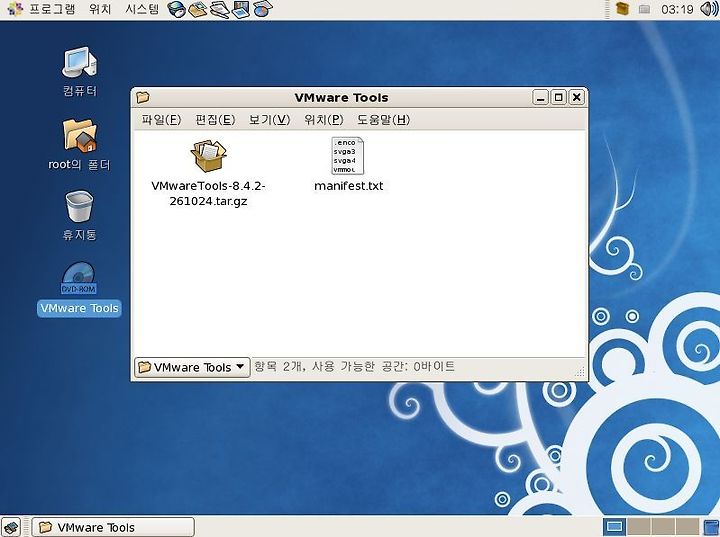Click the gray tray icon beside the clock
Viewport: 720px width, 537px height.
[x=644, y=9]
